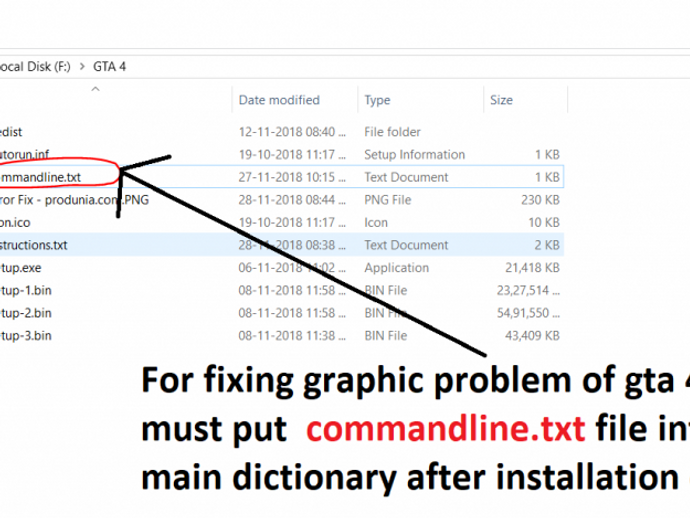690x518 pixels.
Task: Click the 'File folder' type cell
Action: click(392, 132)
